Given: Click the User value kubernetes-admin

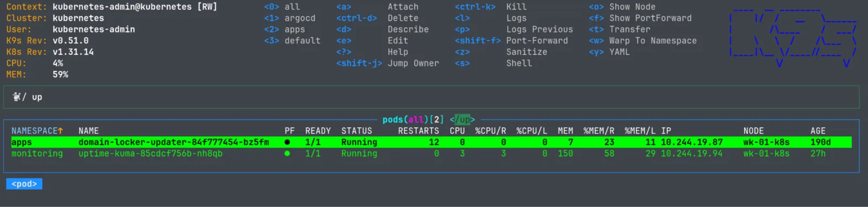Looking at the screenshot, I should (94, 29).
